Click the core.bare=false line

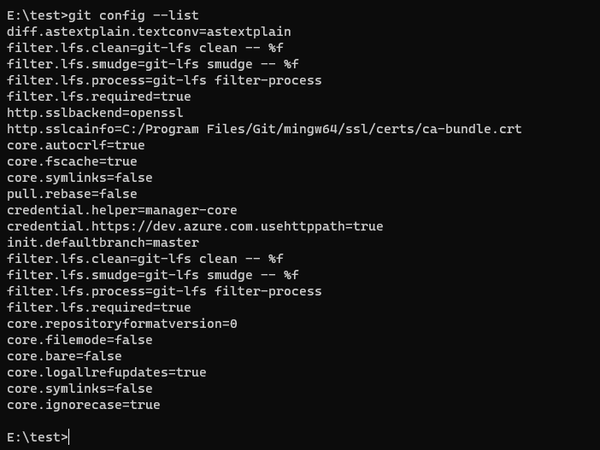click(64, 356)
